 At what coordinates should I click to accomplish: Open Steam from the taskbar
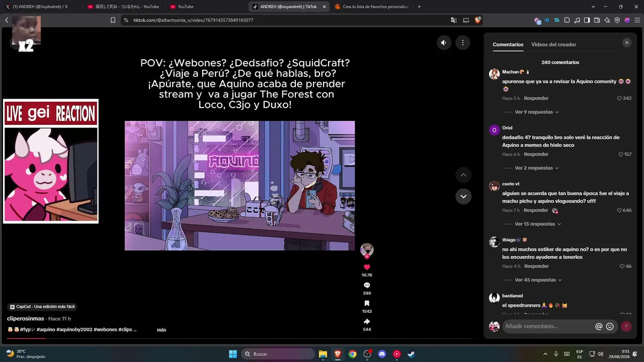(411, 354)
